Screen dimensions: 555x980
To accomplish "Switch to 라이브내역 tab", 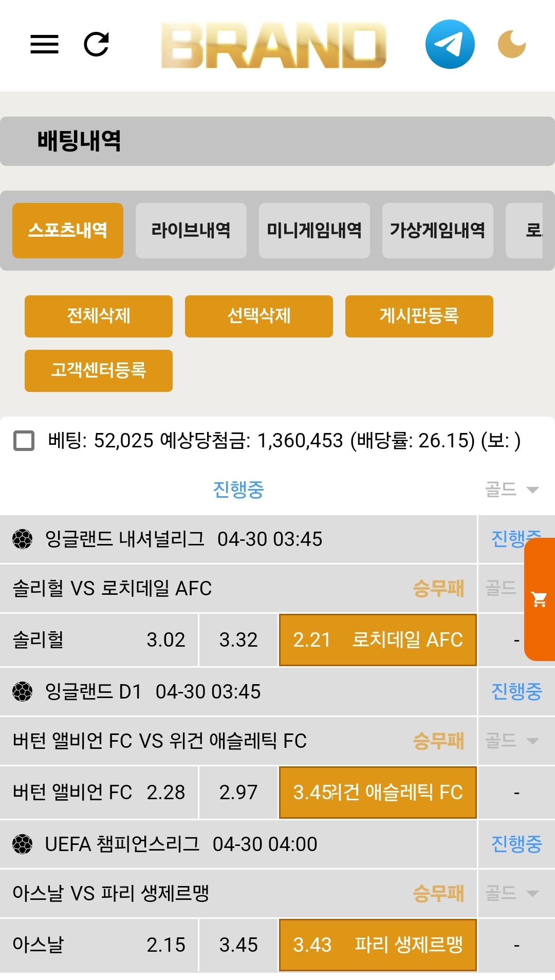I will click(x=191, y=230).
